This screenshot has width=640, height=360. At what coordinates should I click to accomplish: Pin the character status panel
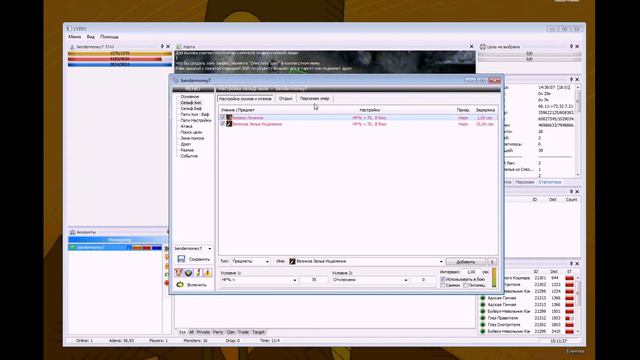(162, 47)
